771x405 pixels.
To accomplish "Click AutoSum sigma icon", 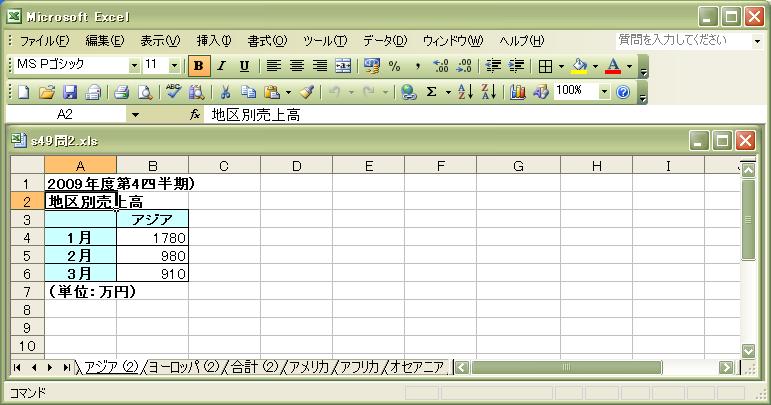I will click(x=431, y=92).
